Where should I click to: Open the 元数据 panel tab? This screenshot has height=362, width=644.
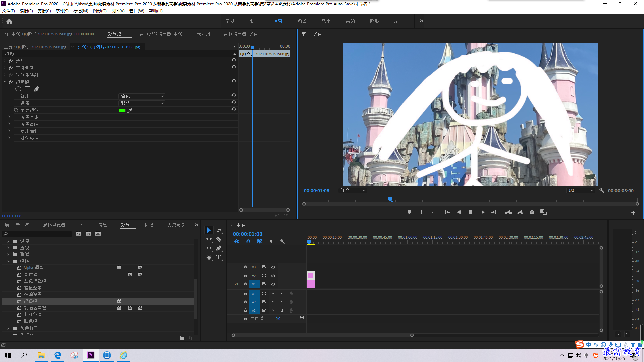203,34
